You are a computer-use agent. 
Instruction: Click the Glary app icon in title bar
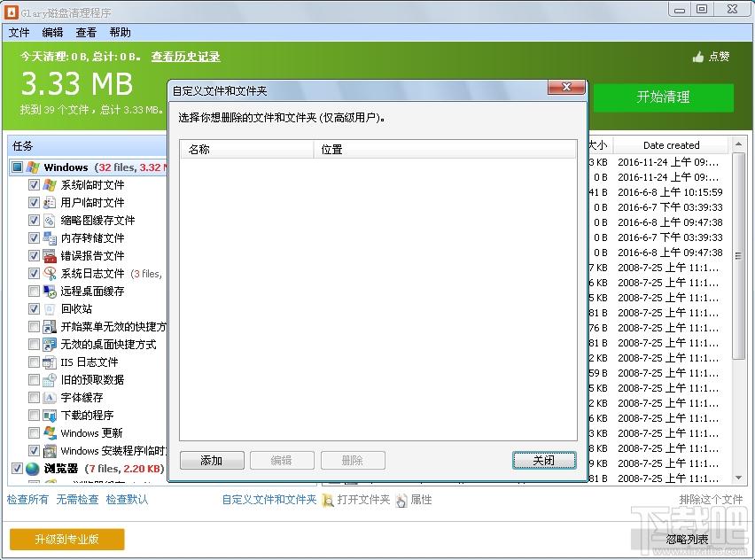(12, 12)
